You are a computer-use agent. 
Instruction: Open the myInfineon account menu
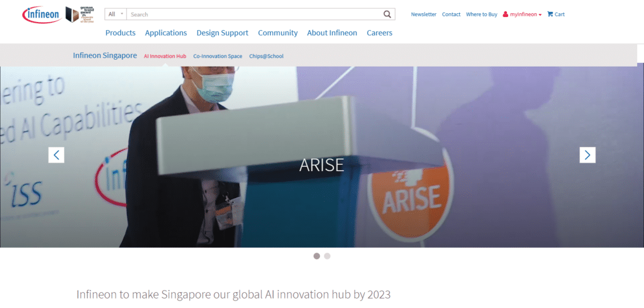click(x=522, y=14)
